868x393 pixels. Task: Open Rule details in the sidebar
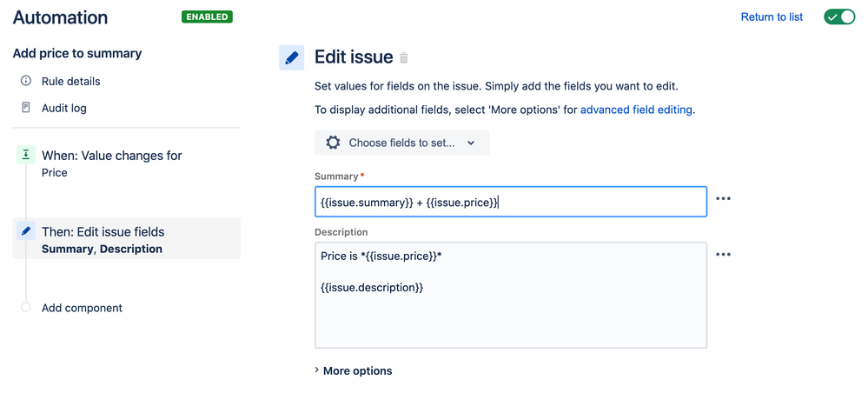coord(71,81)
